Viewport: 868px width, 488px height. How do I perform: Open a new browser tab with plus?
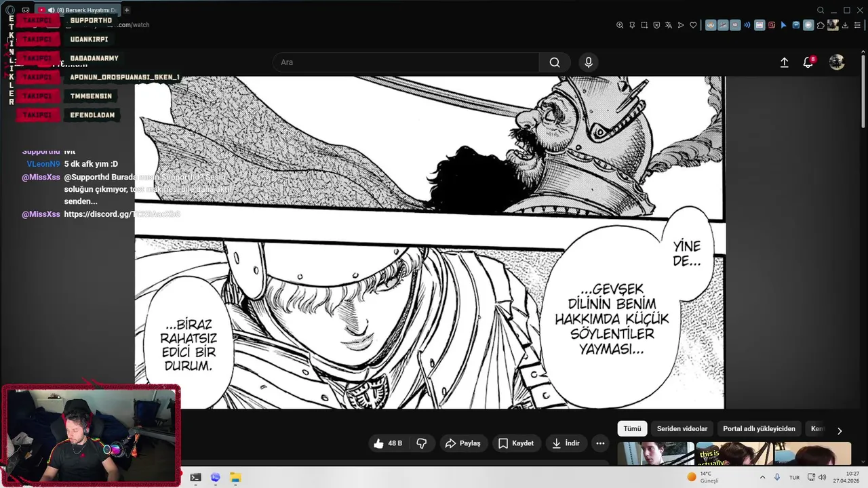(x=127, y=10)
